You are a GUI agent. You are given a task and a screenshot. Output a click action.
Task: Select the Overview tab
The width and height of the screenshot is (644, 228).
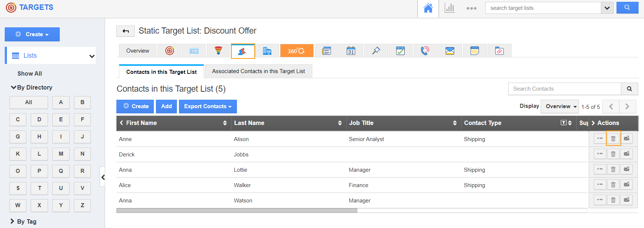[138, 51]
